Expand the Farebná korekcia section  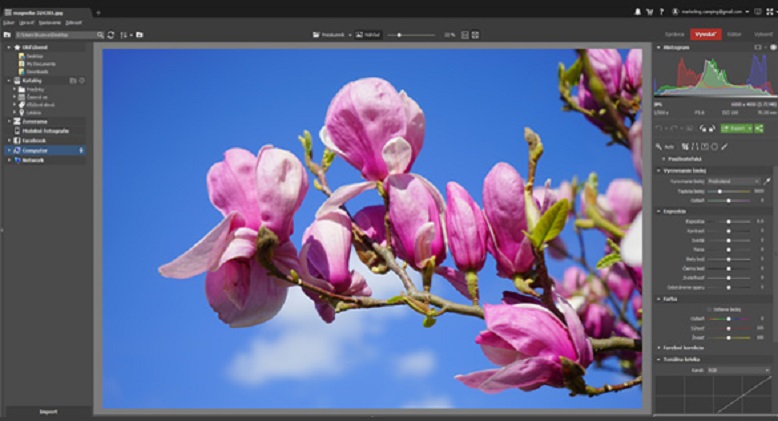[659, 348]
